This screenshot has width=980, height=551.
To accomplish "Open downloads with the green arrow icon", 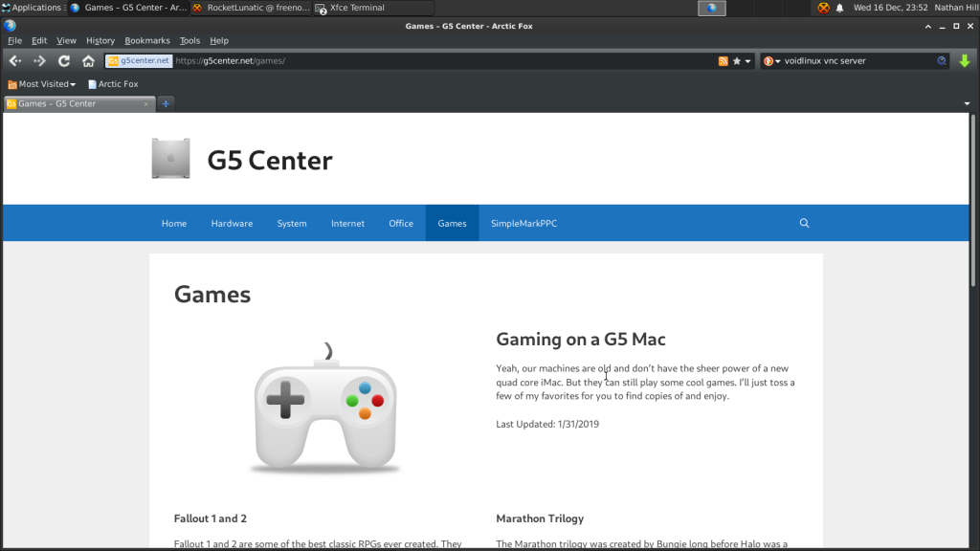I will 965,60.
